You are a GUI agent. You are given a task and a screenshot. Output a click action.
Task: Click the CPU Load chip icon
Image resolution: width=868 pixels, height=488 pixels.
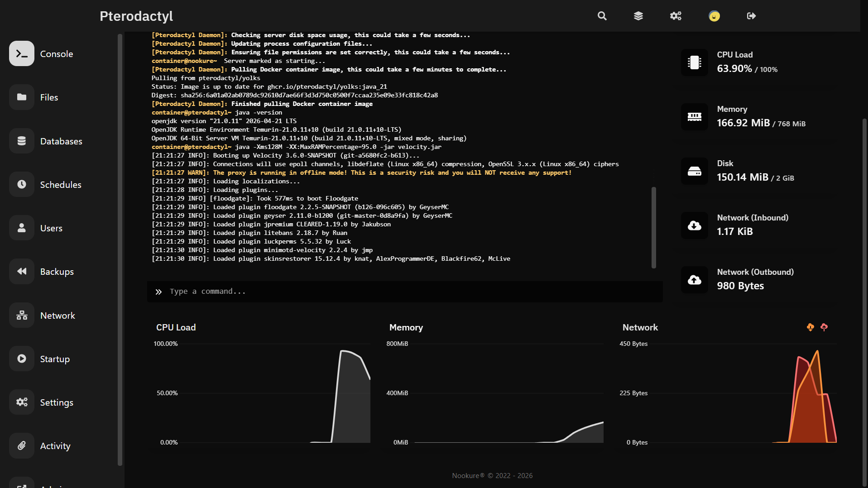tap(694, 62)
